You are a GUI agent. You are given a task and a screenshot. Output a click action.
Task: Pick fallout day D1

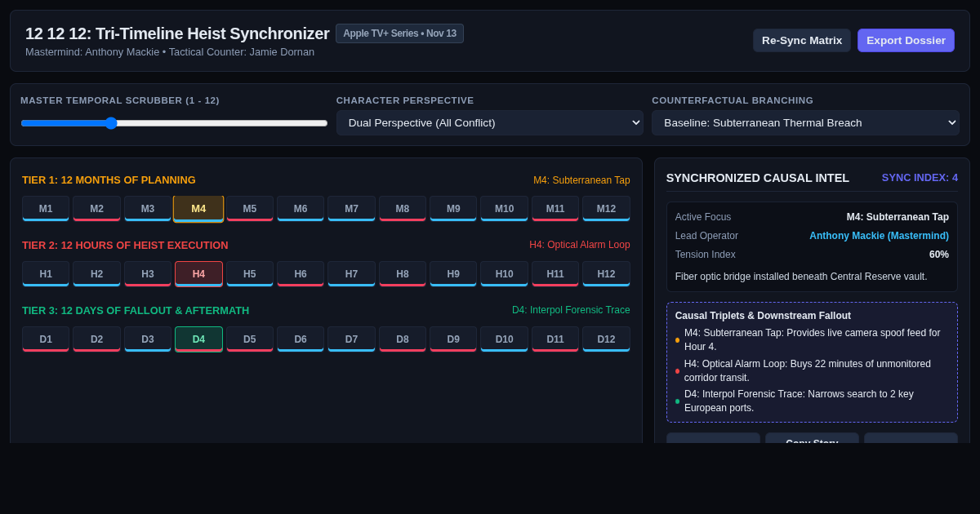tap(46, 339)
